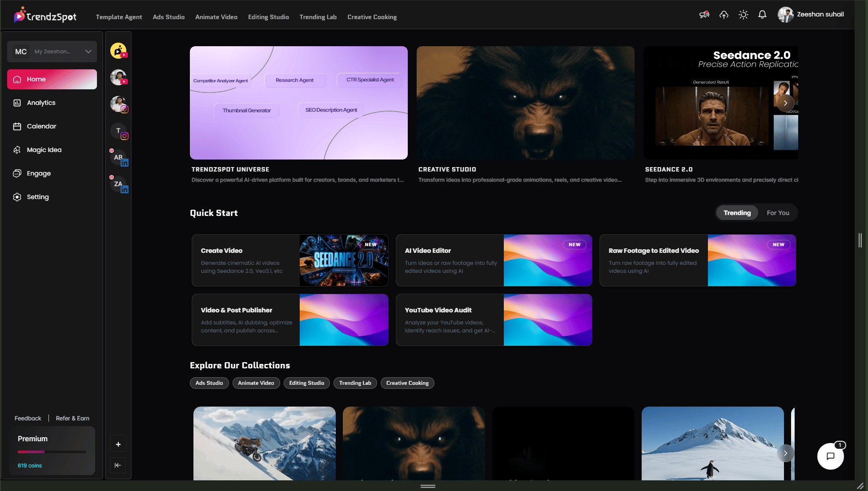Select the second YouTube account avatar
This screenshot has height=491, width=868.
tap(118, 77)
